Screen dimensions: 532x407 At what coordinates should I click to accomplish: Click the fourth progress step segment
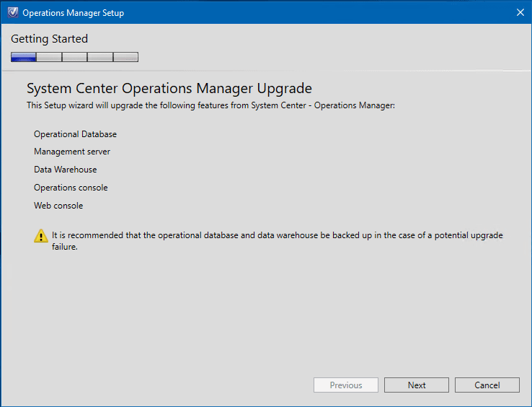[100, 57]
